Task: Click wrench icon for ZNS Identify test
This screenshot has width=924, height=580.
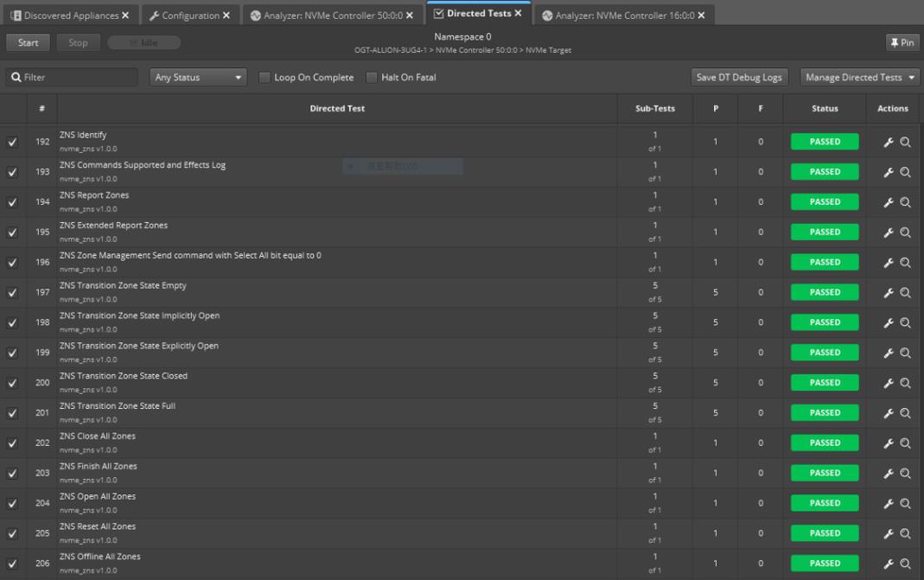Action: click(888, 143)
